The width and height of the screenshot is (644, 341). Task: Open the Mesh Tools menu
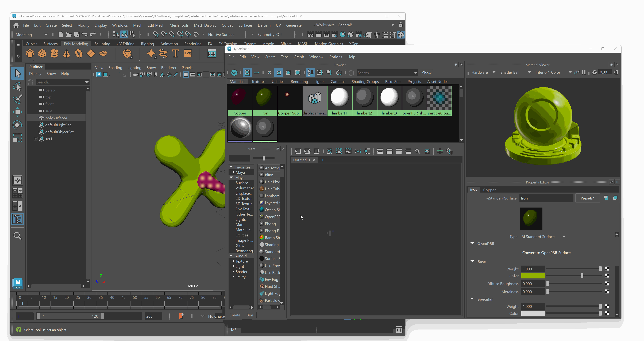tap(179, 25)
